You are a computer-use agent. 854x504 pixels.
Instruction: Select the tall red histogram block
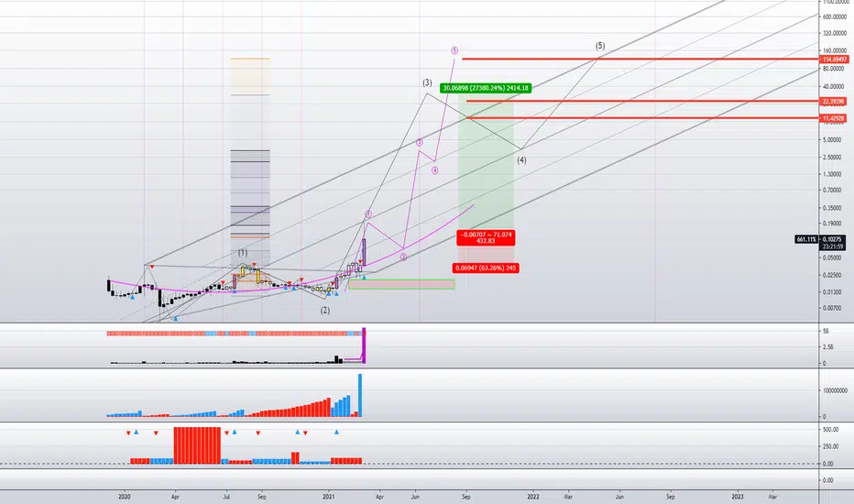coord(197,445)
